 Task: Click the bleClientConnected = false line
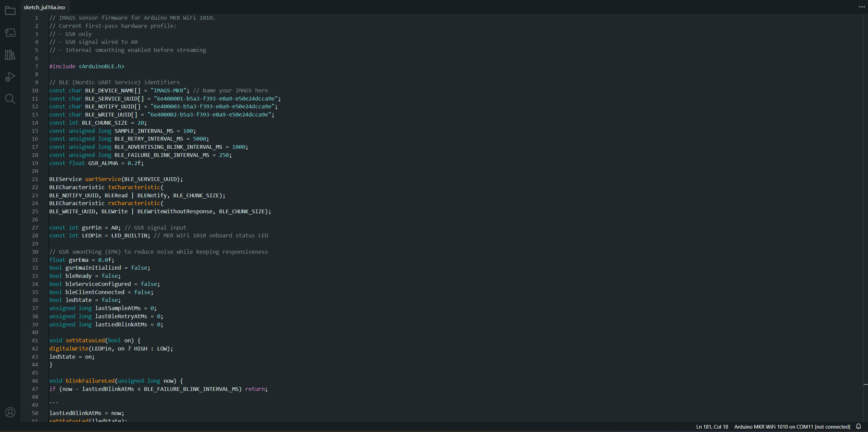[x=101, y=292]
